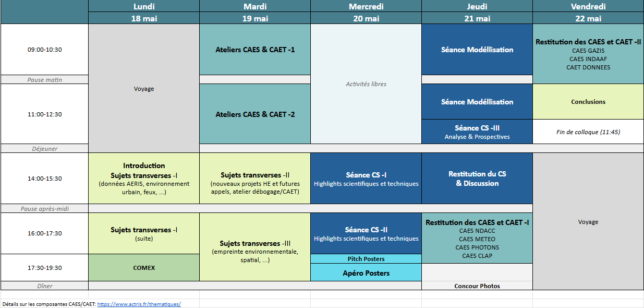This screenshot has width=644, height=308.
Task: Open the actris.fr thematiques link
Action: [139, 304]
